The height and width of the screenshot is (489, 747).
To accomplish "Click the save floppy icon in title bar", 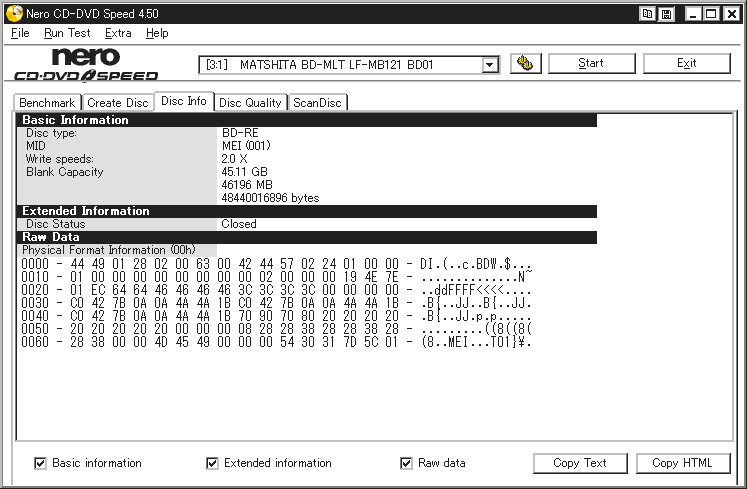I will (666, 14).
